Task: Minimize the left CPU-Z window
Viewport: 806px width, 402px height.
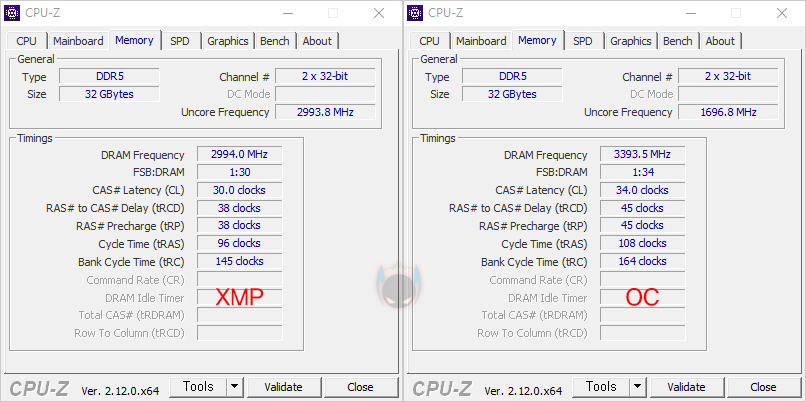Action: tap(287, 13)
